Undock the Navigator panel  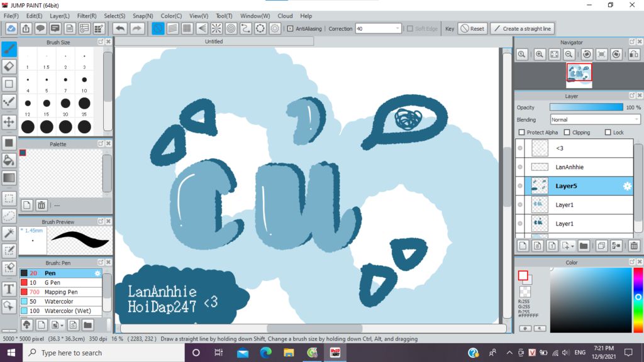click(x=632, y=42)
